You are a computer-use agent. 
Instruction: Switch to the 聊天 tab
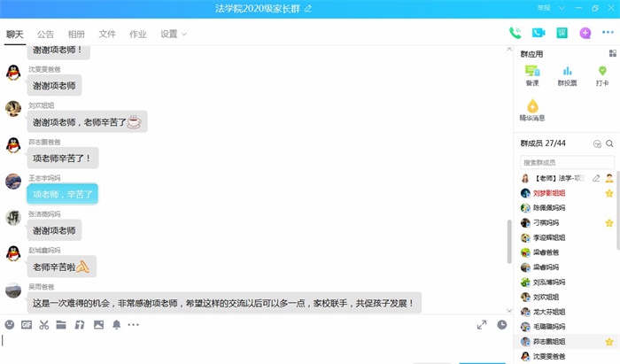(x=15, y=35)
